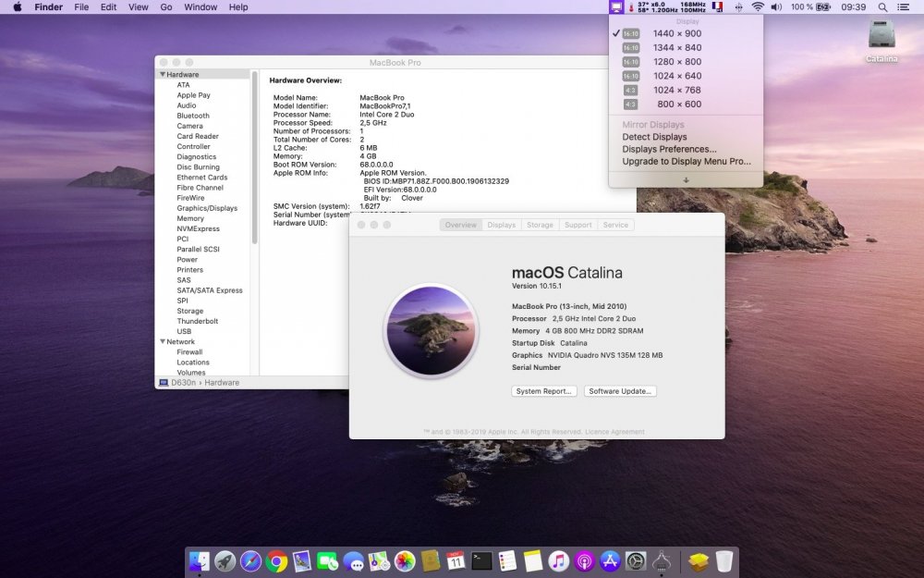Choose the 800 × 600 display mode
924x578 pixels.
pos(679,105)
